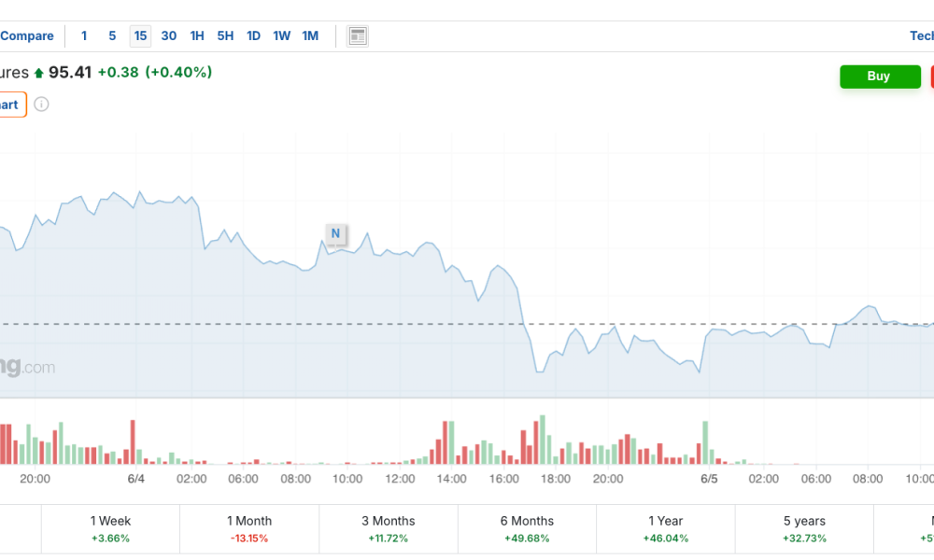This screenshot has width=934, height=560.
Task: Select the 1 minute interval
Action: click(x=84, y=35)
